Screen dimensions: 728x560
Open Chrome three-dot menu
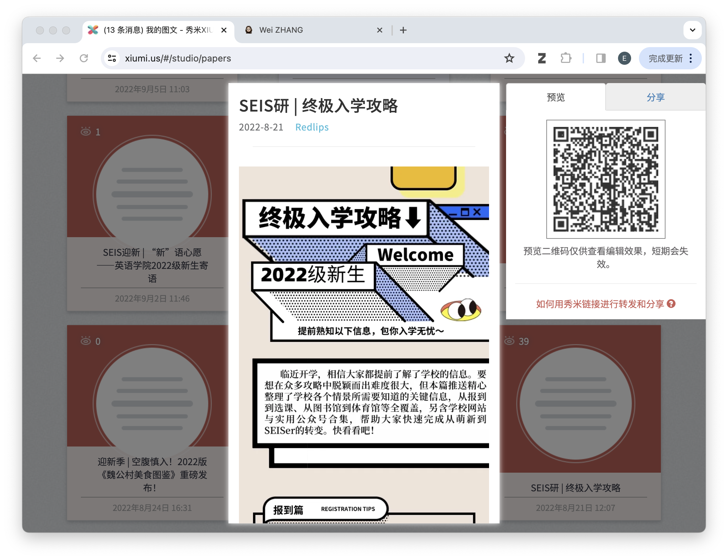coord(691,58)
